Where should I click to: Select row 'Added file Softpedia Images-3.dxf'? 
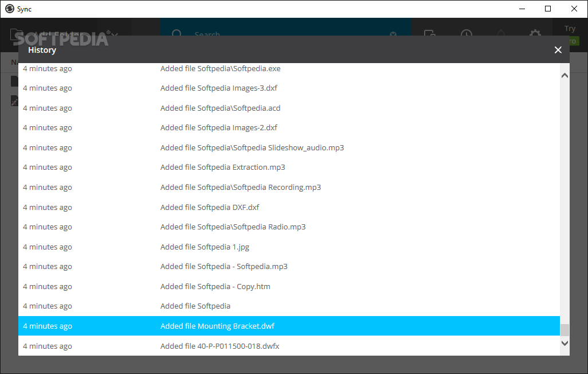click(289, 88)
